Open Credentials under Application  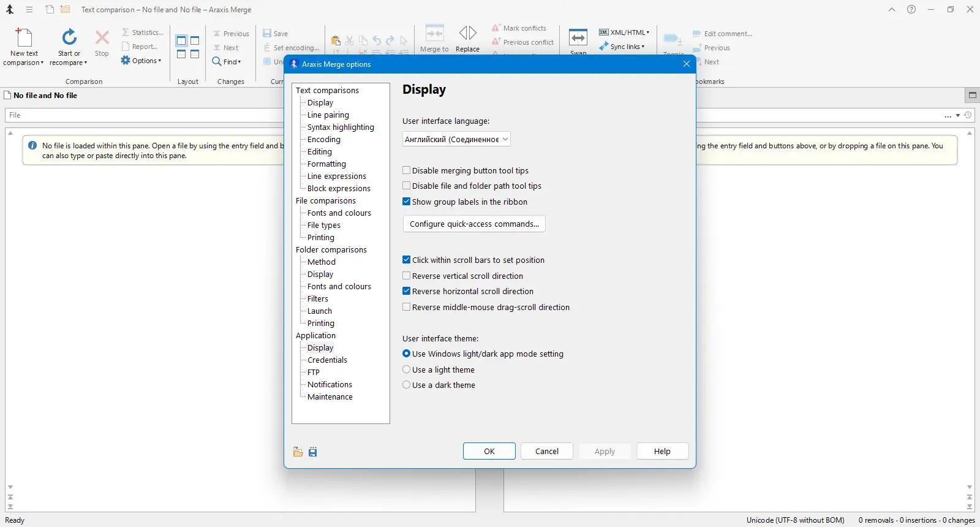(327, 360)
